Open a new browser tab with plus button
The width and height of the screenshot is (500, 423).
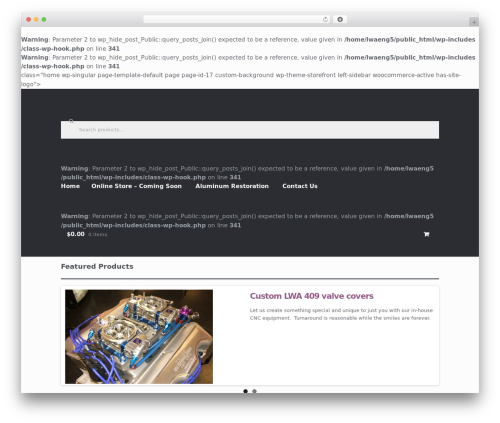tap(474, 22)
